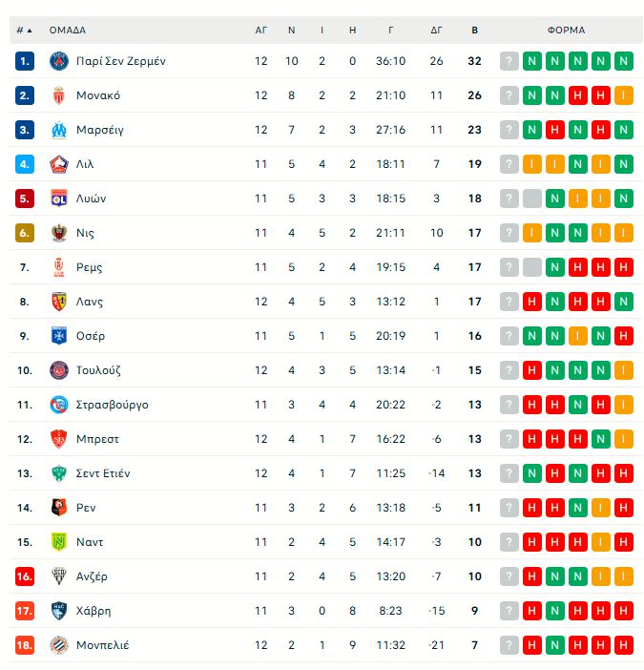644x670 pixels.
Task: Sort standings by ΟΜΑΔΑ column header
Action: pyautogui.click(x=68, y=30)
